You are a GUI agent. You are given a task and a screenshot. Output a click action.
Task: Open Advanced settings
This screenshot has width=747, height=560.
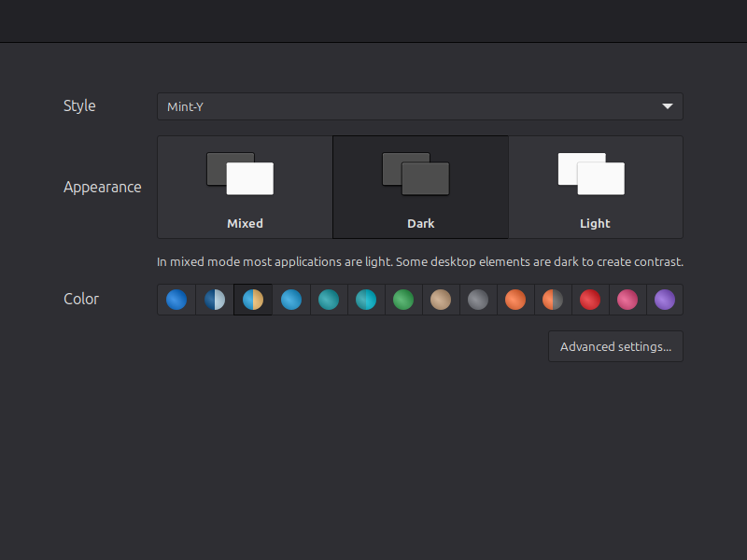(x=615, y=346)
